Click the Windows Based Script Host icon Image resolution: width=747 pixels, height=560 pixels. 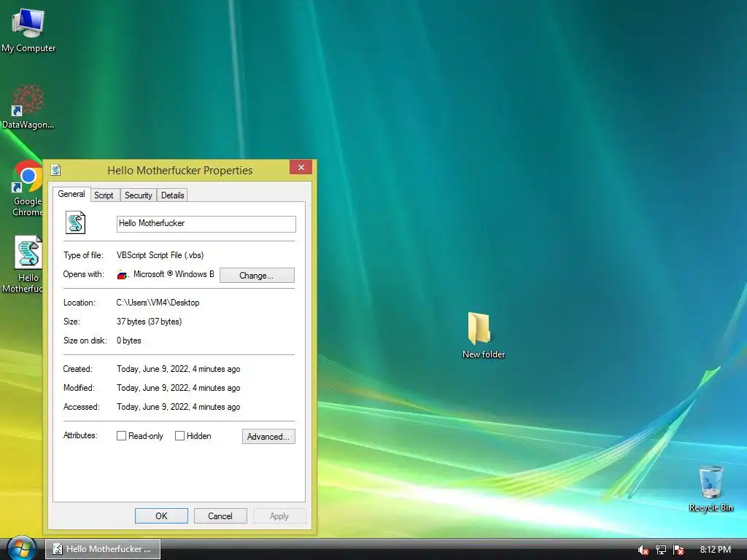(123, 275)
